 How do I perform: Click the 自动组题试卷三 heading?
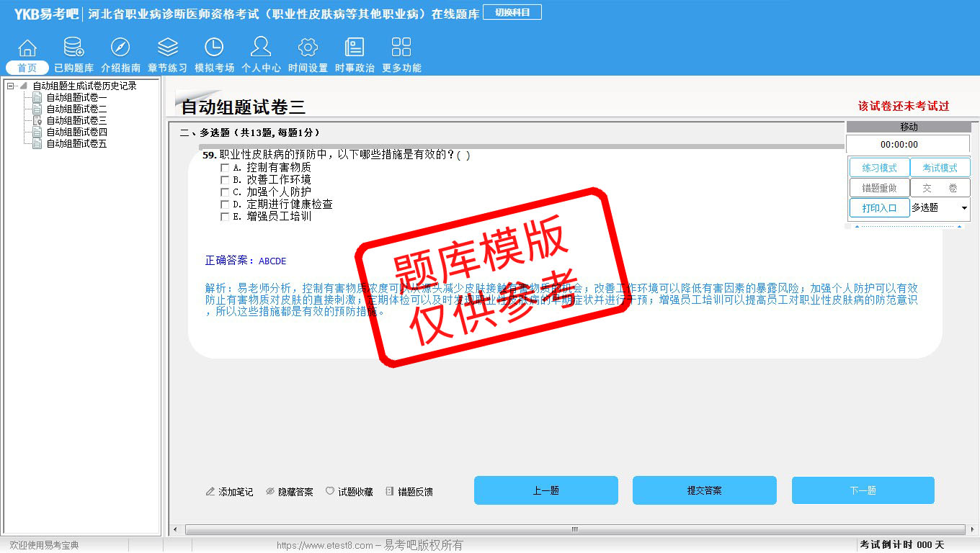point(243,107)
